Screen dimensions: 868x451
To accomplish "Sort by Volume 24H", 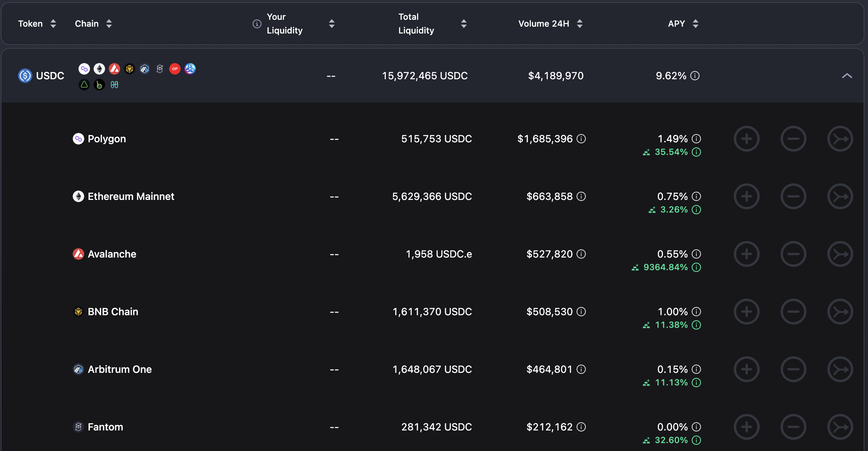I will [580, 24].
